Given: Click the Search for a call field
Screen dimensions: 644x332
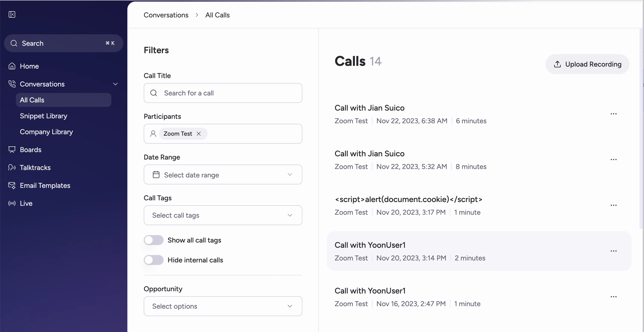Looking at the screenshot, I should (223, 93).
